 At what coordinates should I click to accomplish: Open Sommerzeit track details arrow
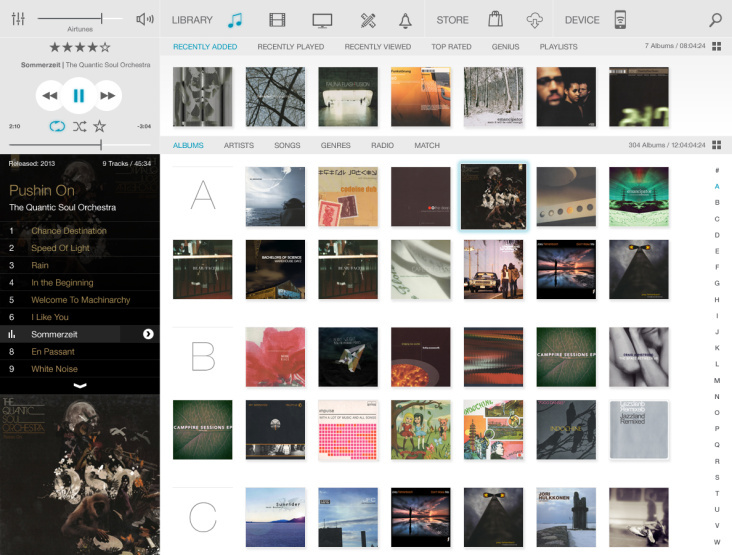[x=148, y=334]
